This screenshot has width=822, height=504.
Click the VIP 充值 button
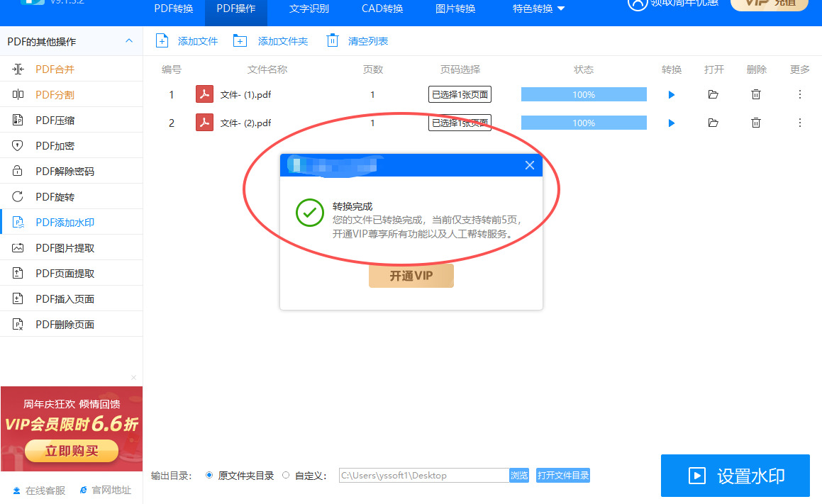[x=770, y=4]
